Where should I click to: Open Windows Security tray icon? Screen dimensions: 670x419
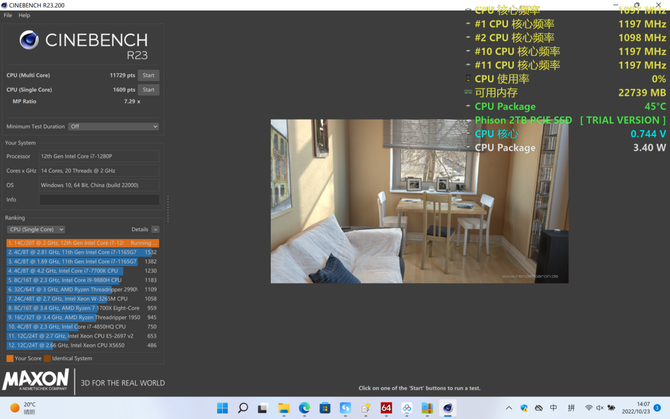coord(524,408)
